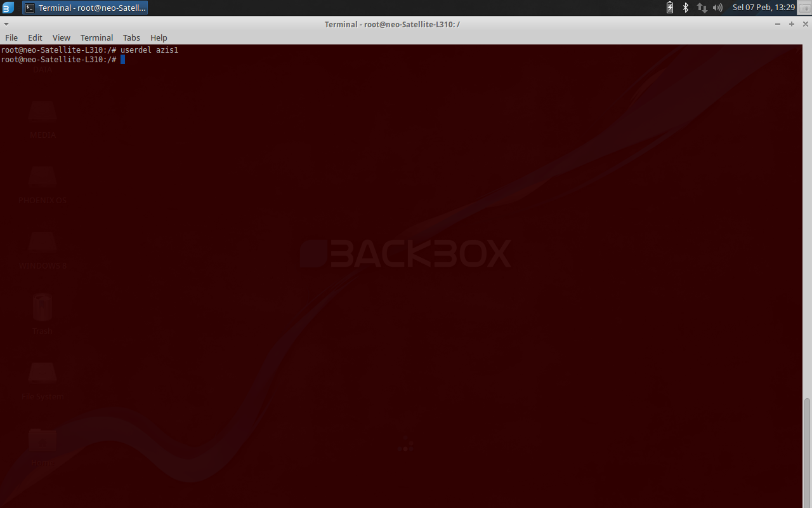
Task: Click the 'userdel azis1' command text
Action: click(x=149, y=50)
